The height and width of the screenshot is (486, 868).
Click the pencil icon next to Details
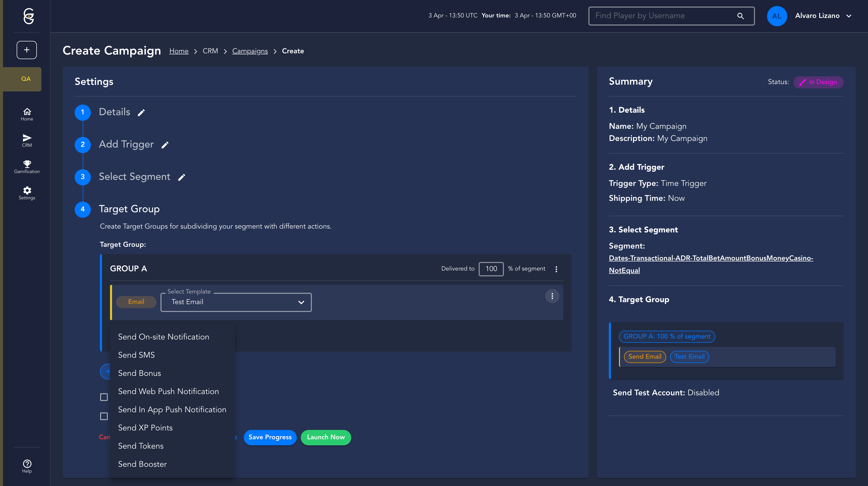141,113
